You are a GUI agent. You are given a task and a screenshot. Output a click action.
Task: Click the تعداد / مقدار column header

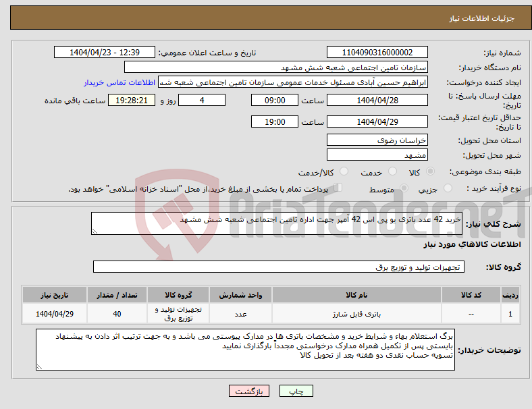tap(117, 295)
